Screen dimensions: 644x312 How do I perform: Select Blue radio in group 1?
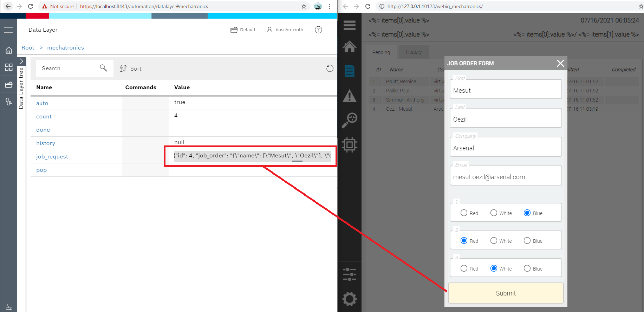[527, 213]
